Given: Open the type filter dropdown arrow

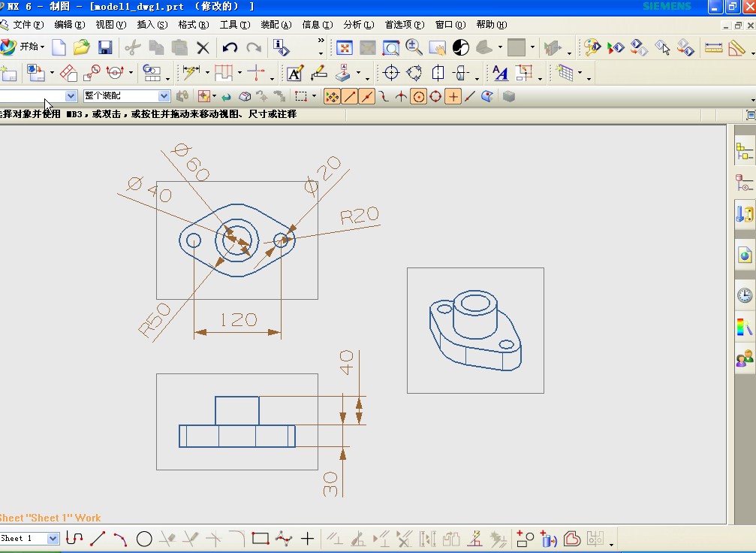Looking at the screenshot, I should point(71,96).
